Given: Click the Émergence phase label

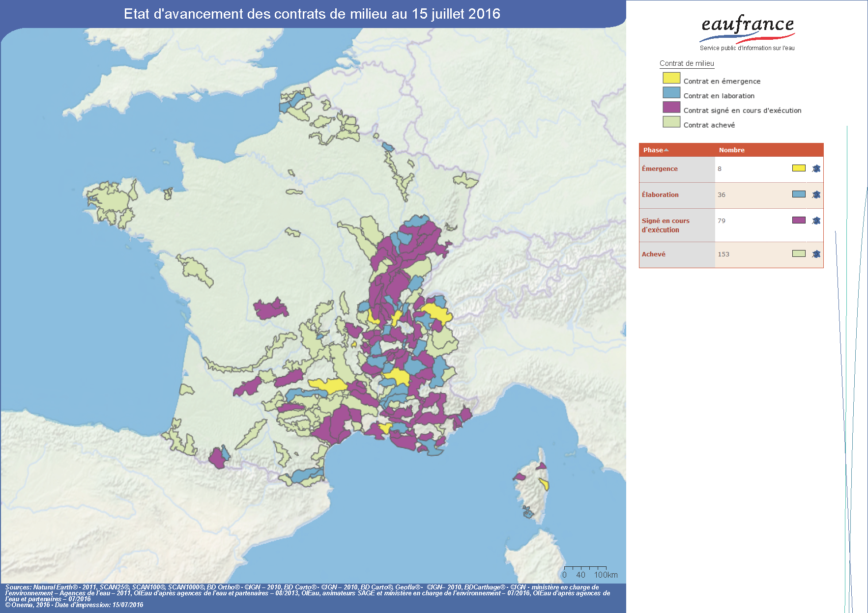Looking at the screenshot, I should click(660, 168).
